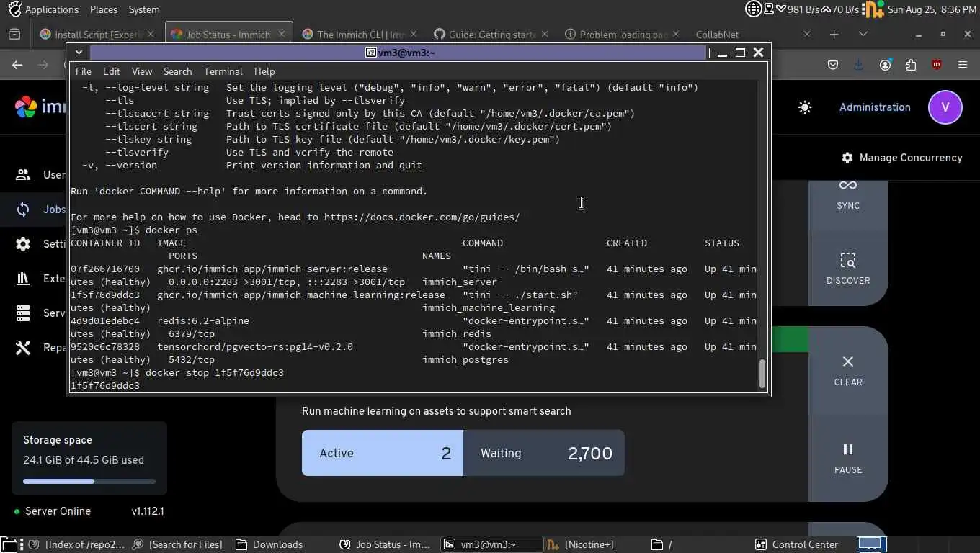Open Server Stats icon in sidebar
The image size is (980, 553).
(23, 313)
